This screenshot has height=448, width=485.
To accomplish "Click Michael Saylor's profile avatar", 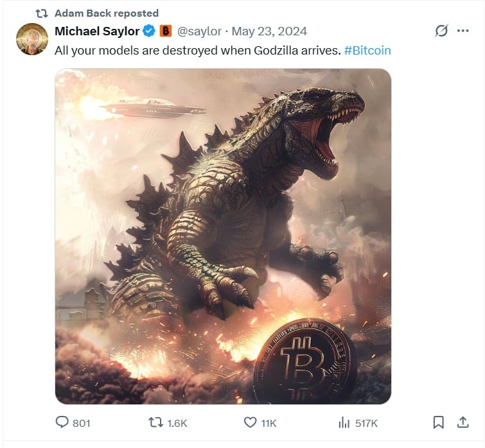I will pos(31,39).
